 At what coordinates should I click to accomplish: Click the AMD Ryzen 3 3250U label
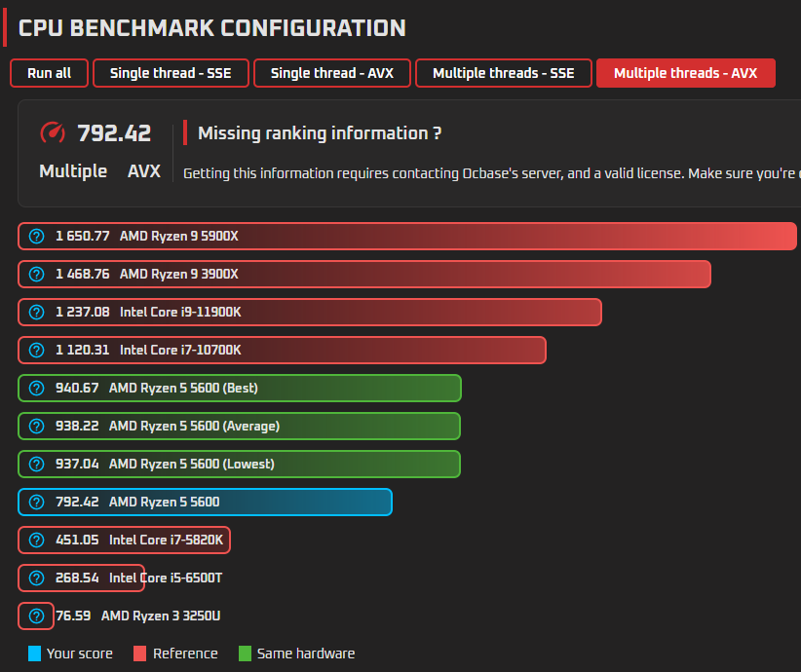161,616
